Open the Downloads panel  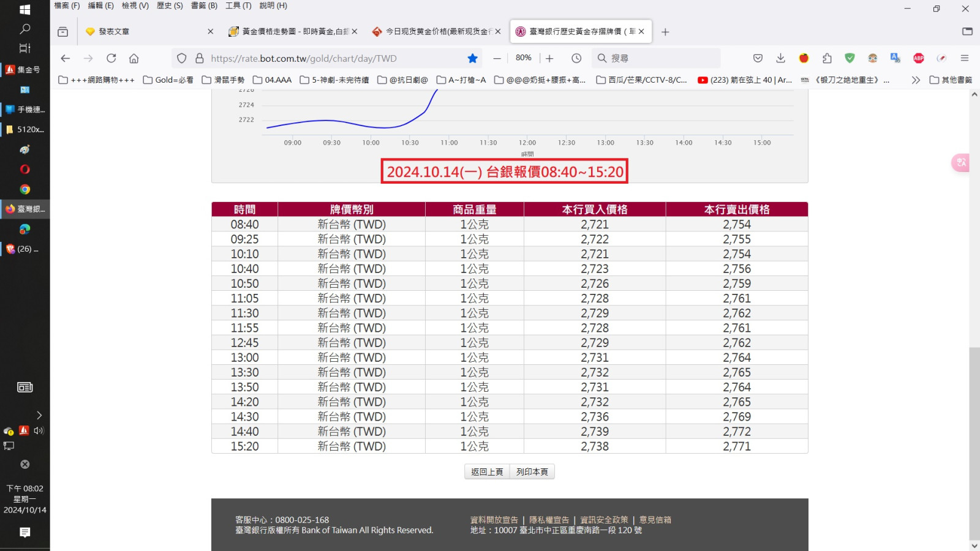[780, 58]
